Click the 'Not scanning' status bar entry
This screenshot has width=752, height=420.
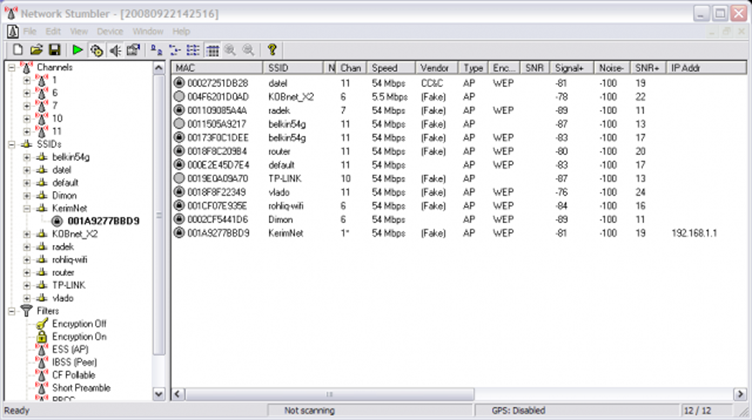[369, 410]
